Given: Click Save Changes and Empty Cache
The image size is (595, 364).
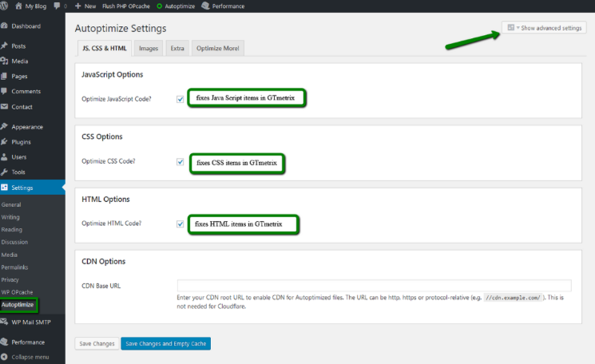Looking at the screenshot, I should pos(166,343).
